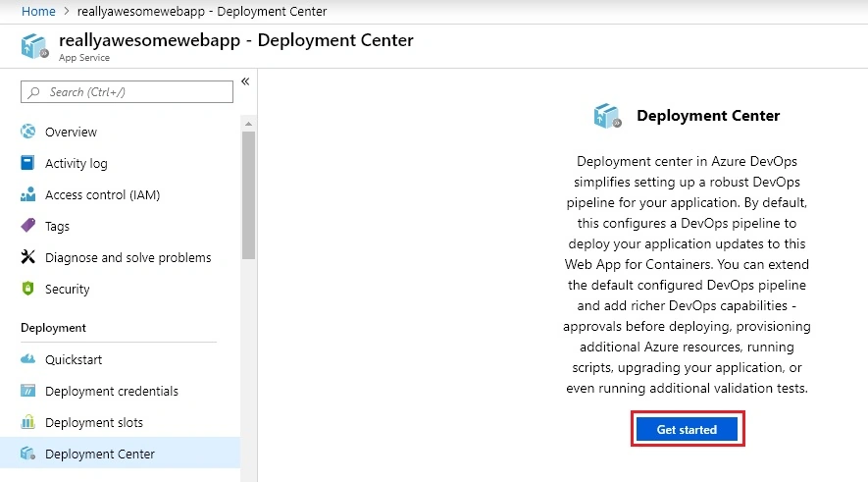Open Deployment credentials menu item
868x482 pixels.
(x=120, y=391)
